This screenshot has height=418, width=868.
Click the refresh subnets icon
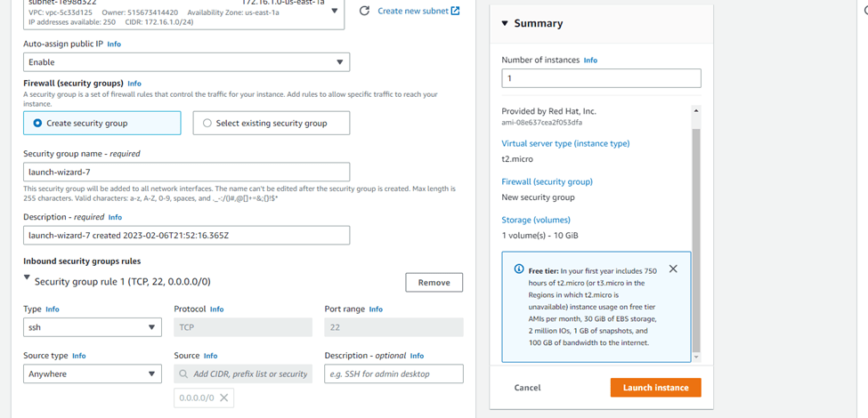tap(364, 12)
